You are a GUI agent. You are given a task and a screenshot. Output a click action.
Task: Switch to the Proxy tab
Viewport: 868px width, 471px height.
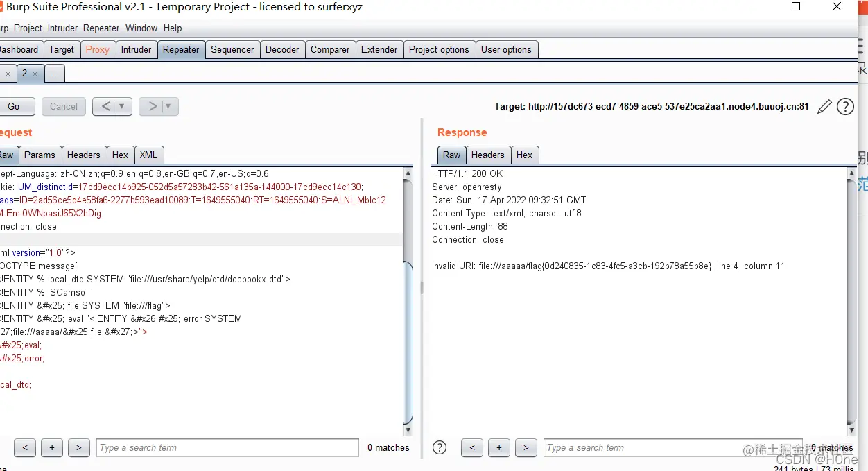click(98, 49)
